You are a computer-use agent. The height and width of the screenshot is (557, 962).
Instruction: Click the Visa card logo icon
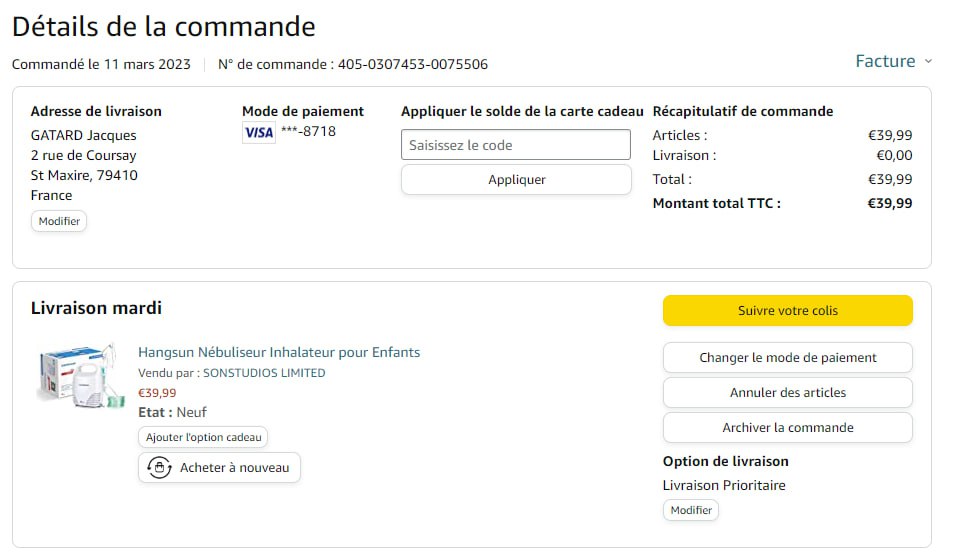pyautogui.click(x=259, y=133)
